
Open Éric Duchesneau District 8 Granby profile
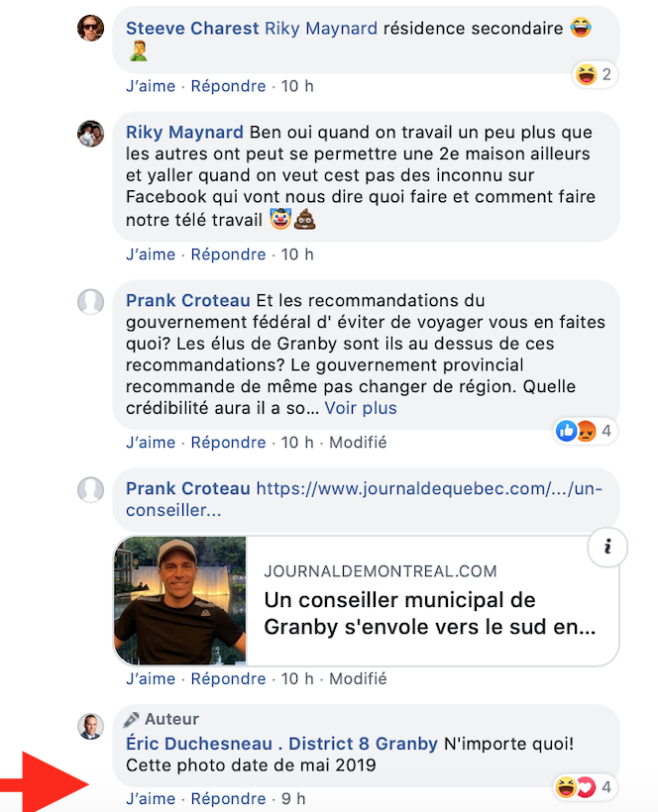281,744
